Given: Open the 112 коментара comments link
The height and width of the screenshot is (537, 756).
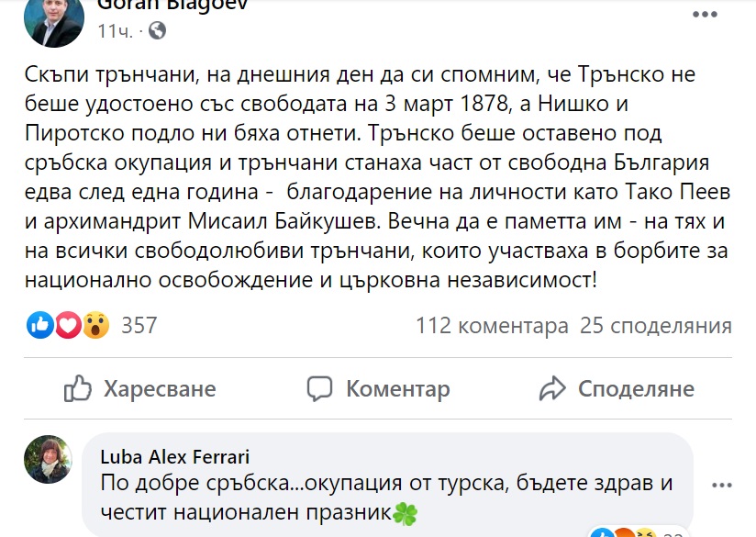Looking at the screenshot, I should point(492,326).
